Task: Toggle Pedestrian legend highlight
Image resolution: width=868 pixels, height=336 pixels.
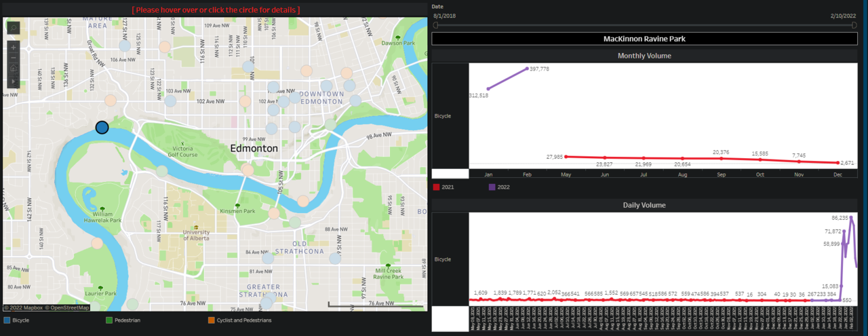Action: tap(110, 320)
